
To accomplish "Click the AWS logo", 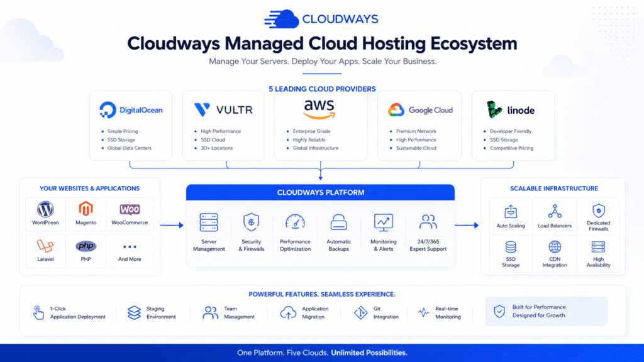I will point(319,109).
